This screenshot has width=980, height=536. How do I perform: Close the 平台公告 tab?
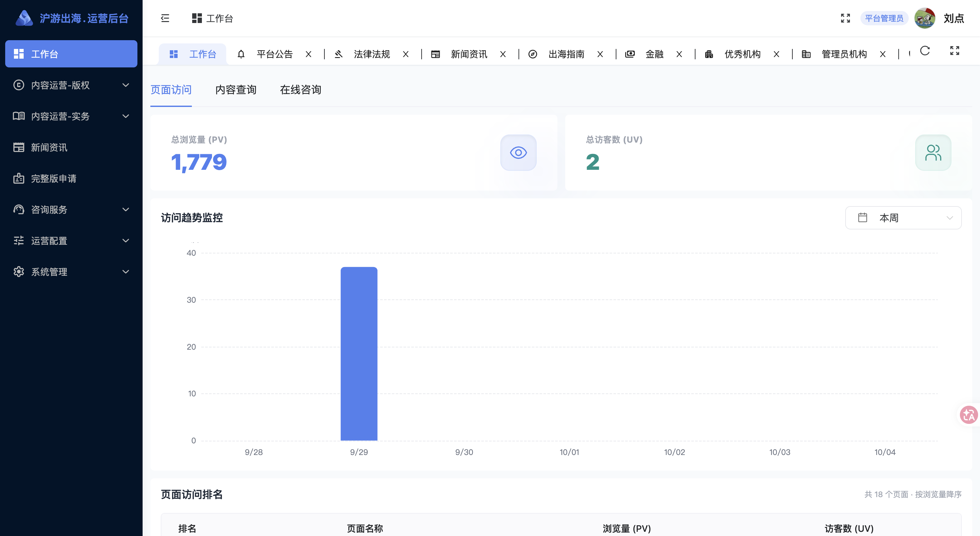(309, 54)
